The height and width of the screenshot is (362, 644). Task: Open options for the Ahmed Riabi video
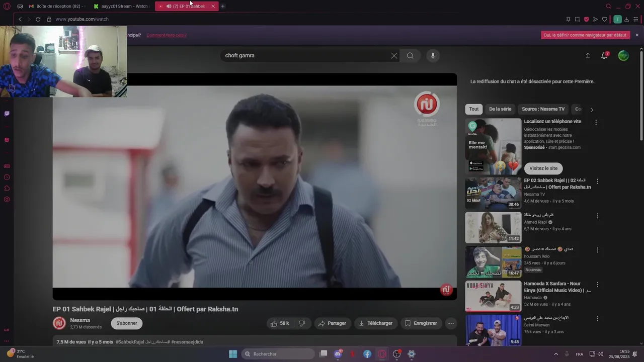597,216
